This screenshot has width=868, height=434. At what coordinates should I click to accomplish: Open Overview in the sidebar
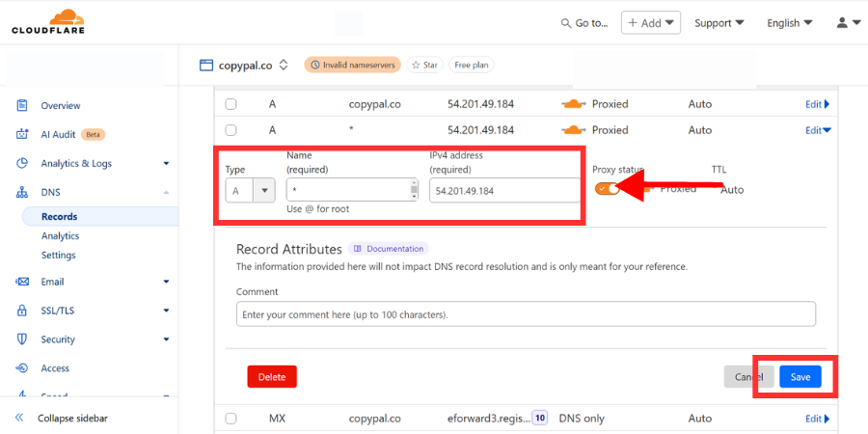pos(61,105)
